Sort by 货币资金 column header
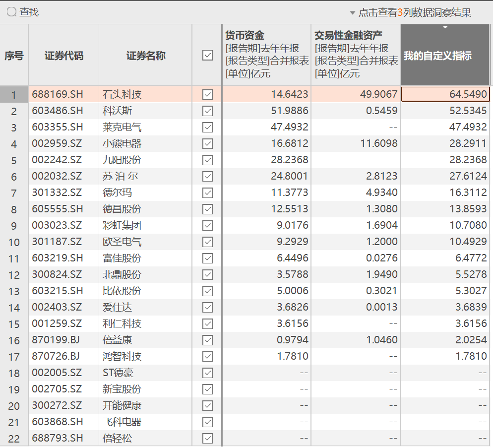Screen dimensions: 493x448 point(245,36)
